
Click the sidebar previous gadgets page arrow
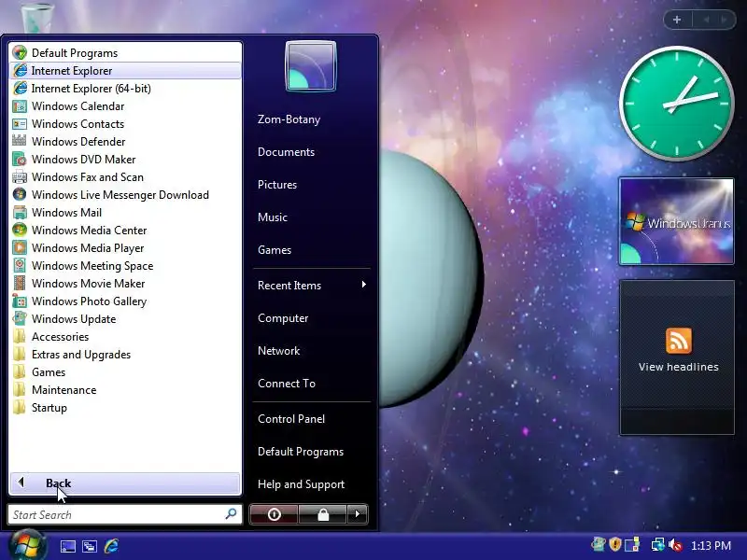(706, 20)
